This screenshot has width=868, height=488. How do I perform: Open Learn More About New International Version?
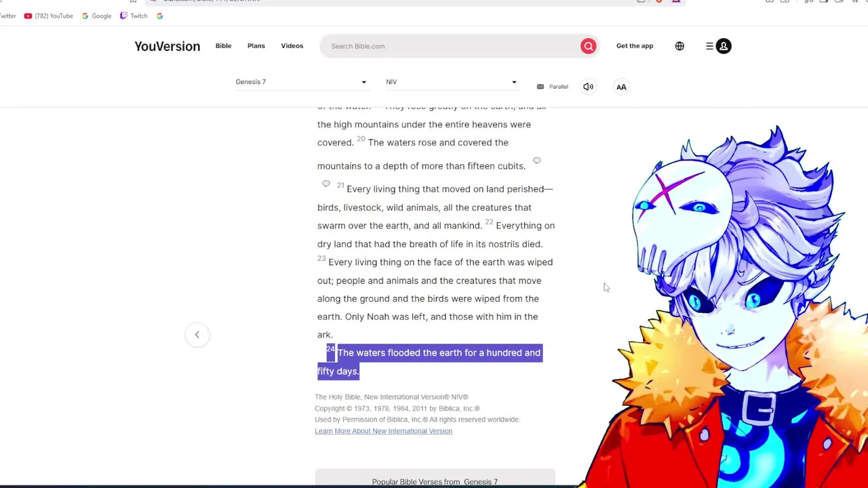pyautogui.click(x=383, y=431)
